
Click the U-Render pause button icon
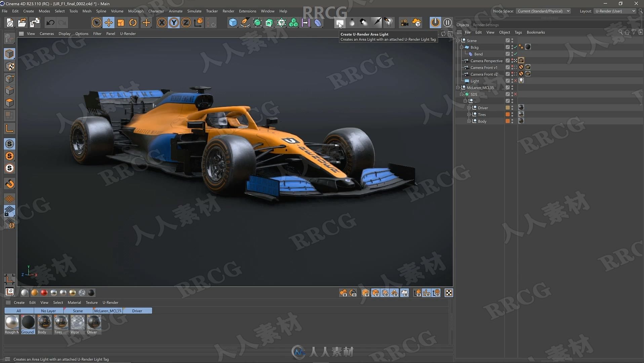(x=447, y=23)
